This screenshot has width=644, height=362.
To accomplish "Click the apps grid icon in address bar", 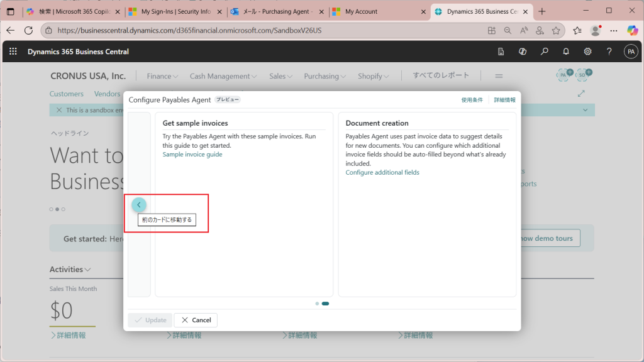I will coord(492,30).
